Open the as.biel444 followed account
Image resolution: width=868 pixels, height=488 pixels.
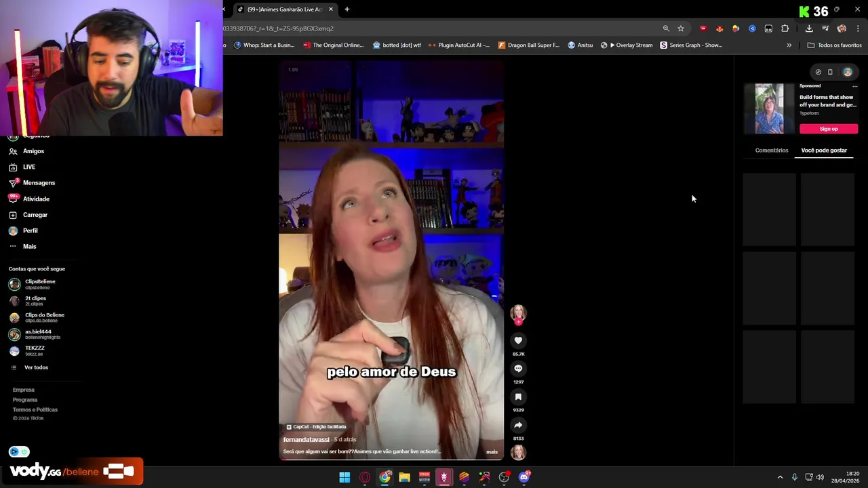pos(35,334)
